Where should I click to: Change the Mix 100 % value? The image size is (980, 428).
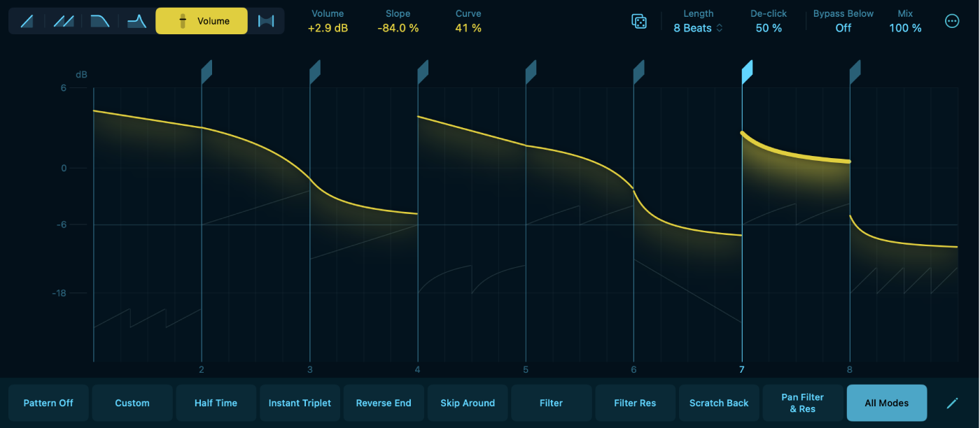coord(905,28)
